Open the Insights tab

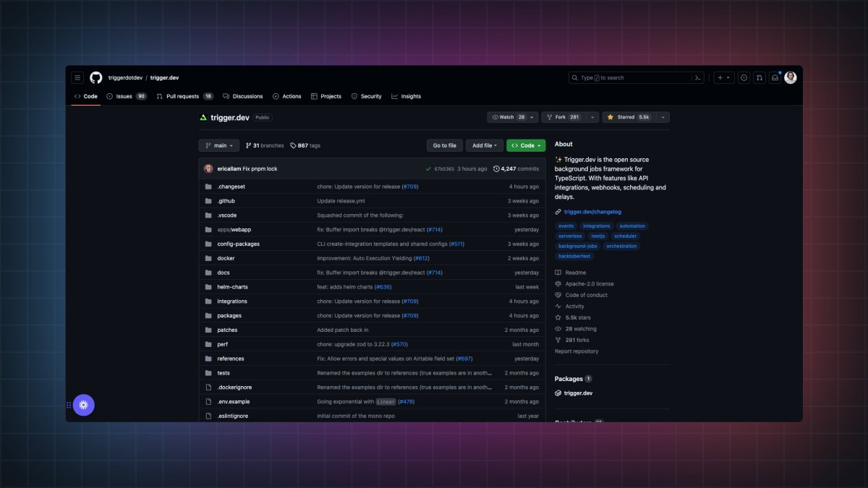click(407, 96)
